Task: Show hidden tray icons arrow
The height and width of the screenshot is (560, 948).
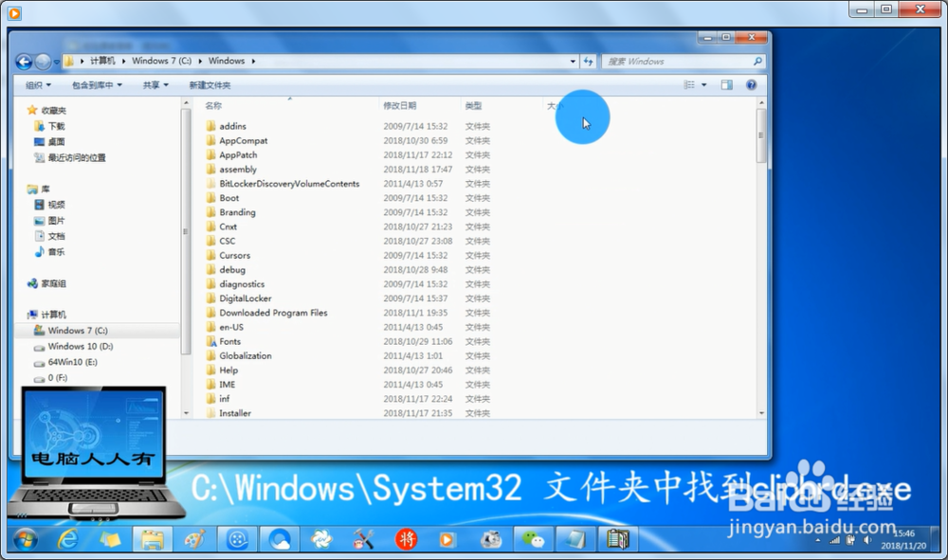Action: coord(818,540)
